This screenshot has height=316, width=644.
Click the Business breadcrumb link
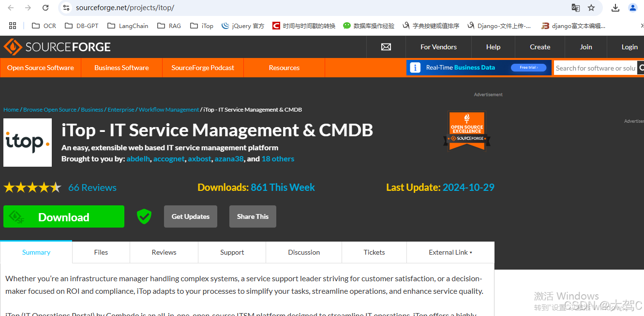92,110
